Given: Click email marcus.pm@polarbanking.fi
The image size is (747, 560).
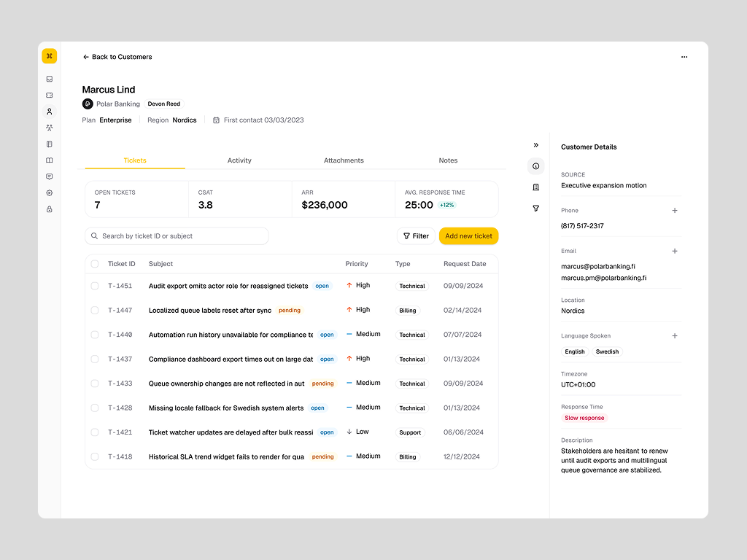Looking at the screenshot, I should click(x=603, y=278).
